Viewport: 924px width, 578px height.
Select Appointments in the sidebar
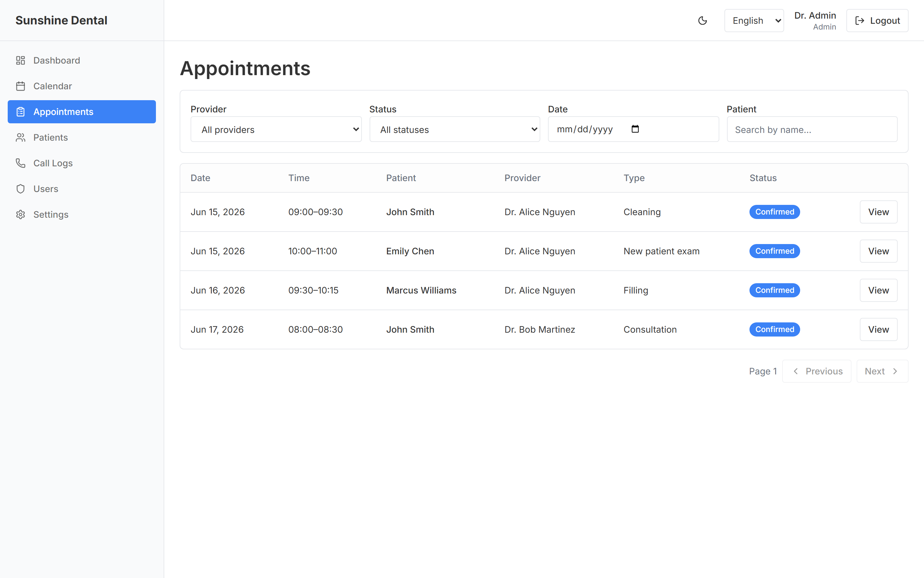82,112
